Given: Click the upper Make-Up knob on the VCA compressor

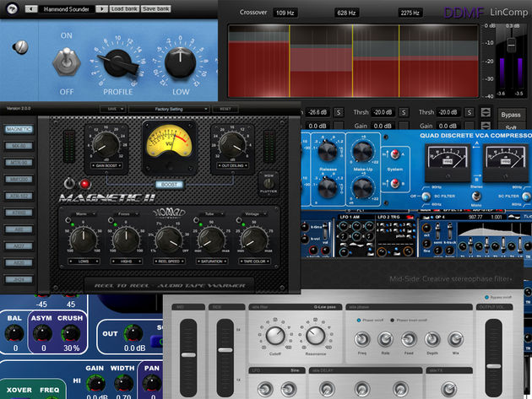Looking at the screenshot, I should 363,152.
